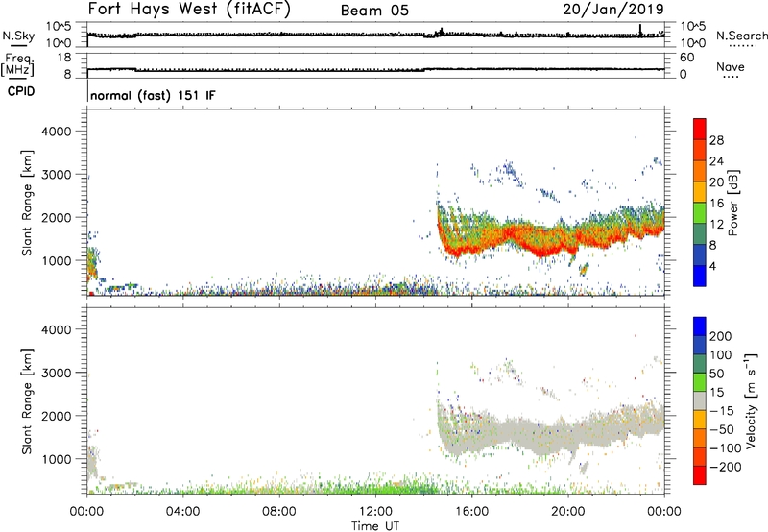Click the gray swatch in Velocity colorbar
768x532 pixels.
click(700, 400)
